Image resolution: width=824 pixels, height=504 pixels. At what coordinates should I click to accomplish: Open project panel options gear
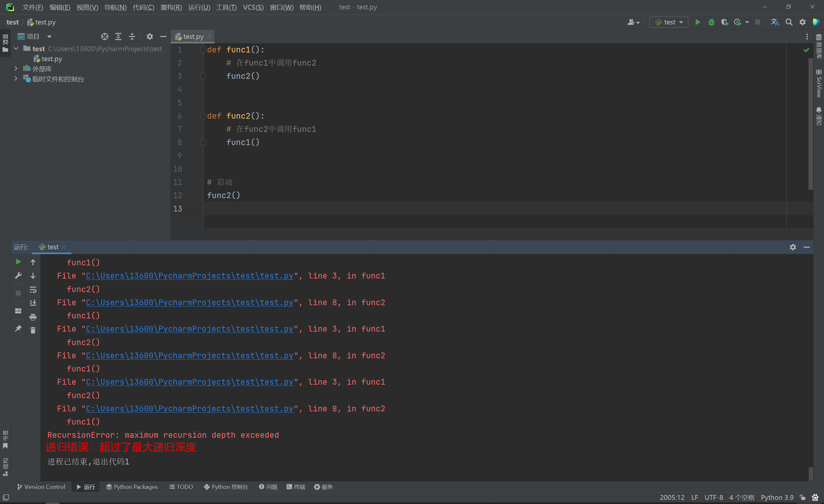click(150, 36)
